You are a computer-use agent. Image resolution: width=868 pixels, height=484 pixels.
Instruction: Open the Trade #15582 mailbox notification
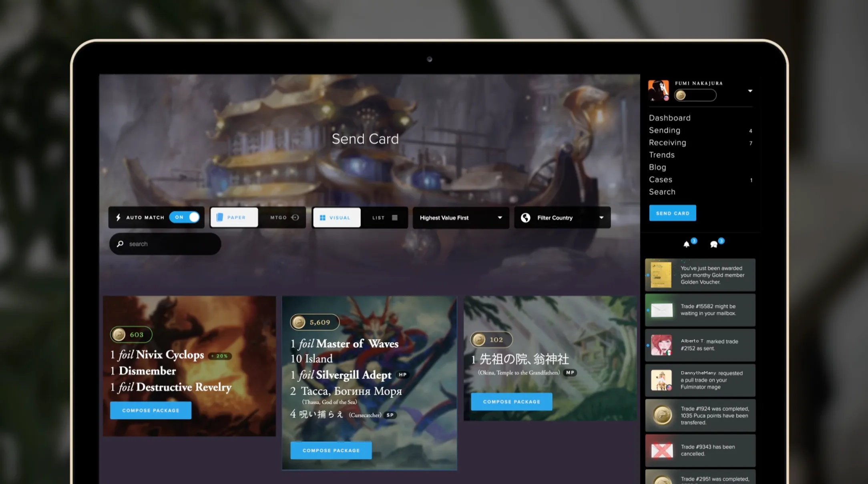(x=700, y=310)
